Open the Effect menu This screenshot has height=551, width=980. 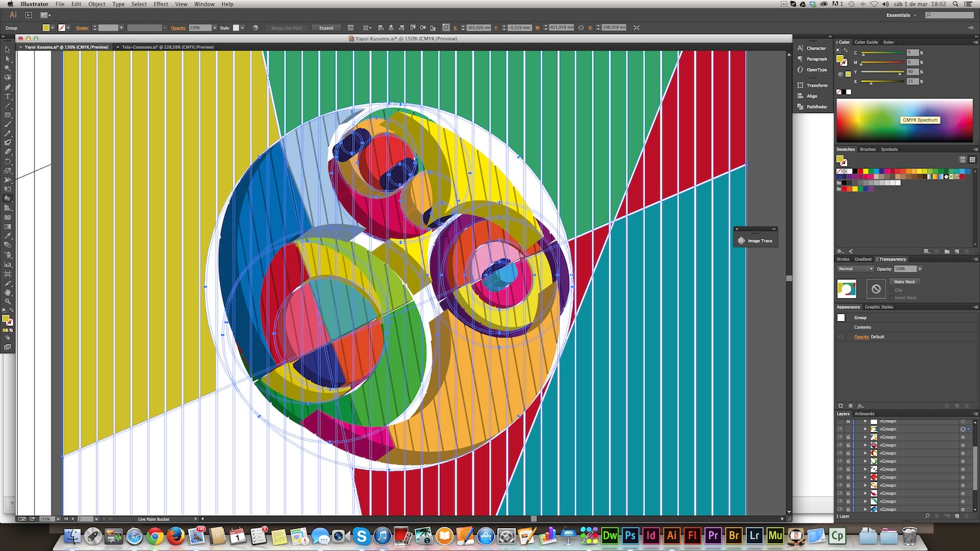(161, 4)
